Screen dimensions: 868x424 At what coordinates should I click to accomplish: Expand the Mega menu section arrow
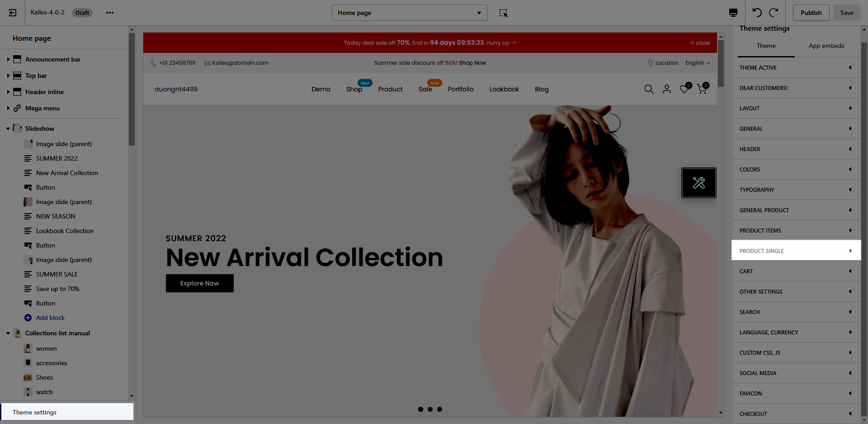coord(8,108)
